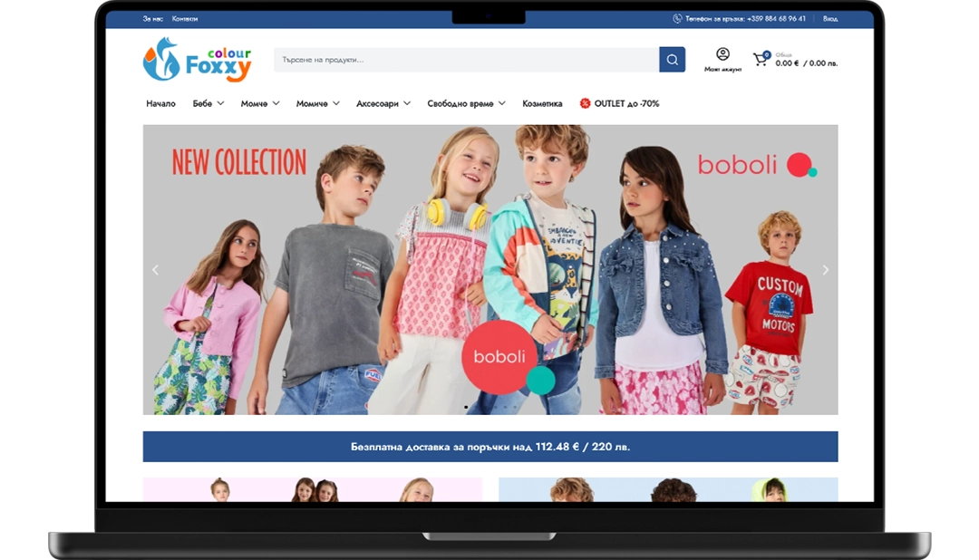979x560 pixels.
Task: Open the account user icon
Action: coord(722,54)
